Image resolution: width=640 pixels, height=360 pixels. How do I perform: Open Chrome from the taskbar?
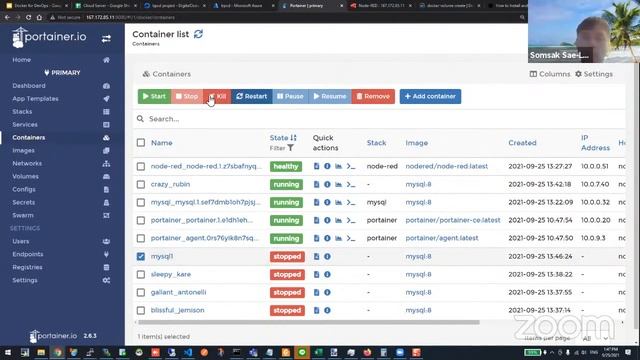58,352
